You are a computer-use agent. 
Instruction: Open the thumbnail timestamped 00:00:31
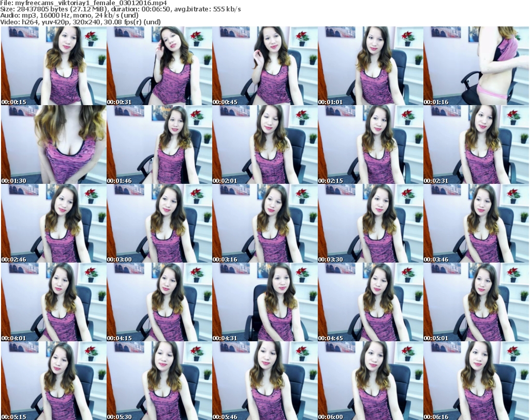pyautogui.click(x=159, y=66)
